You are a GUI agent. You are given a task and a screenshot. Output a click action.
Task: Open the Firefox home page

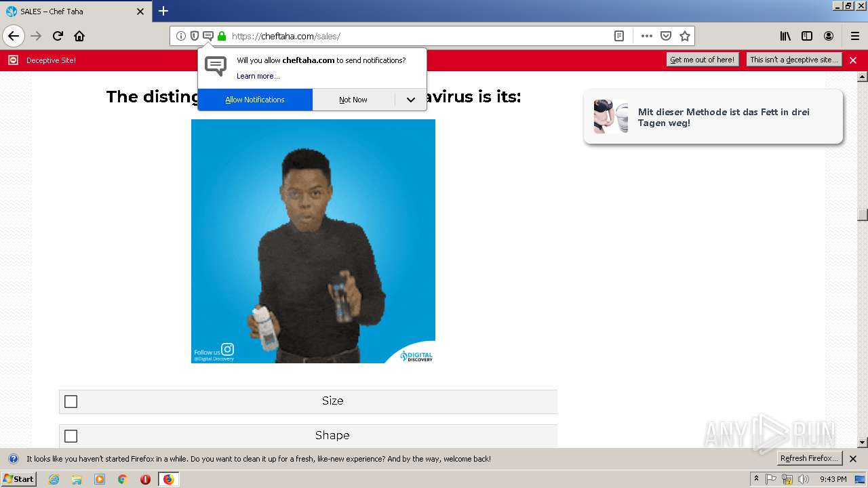[79, 36]
